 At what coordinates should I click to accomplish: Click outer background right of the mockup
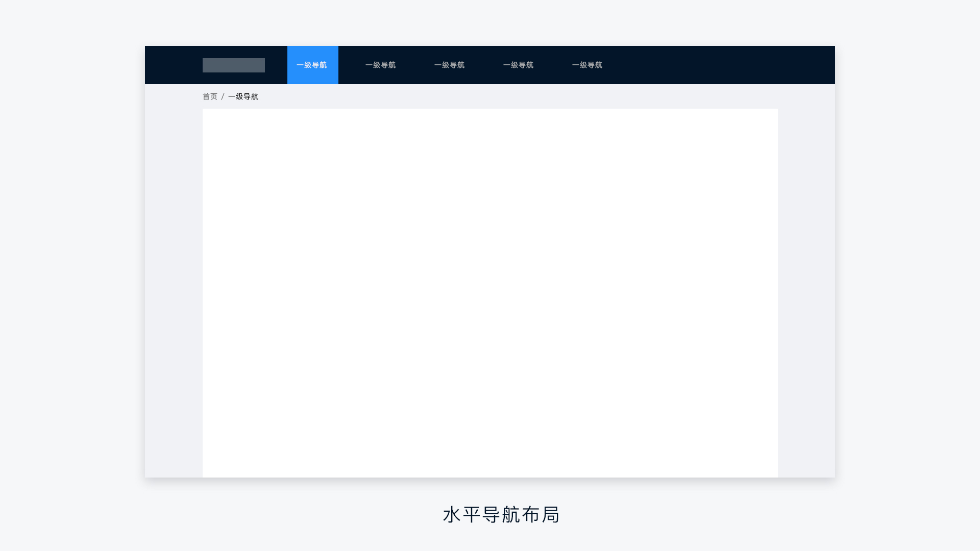point(909,275)
